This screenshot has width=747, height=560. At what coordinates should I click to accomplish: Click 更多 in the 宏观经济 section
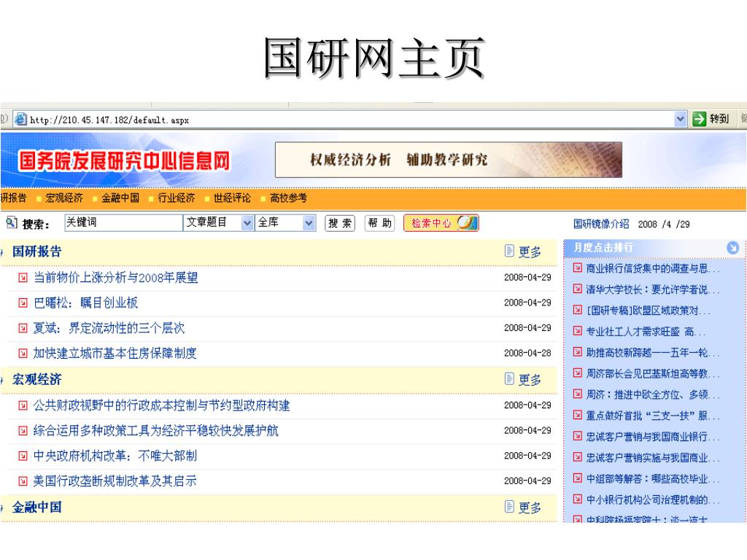point(530,380)
